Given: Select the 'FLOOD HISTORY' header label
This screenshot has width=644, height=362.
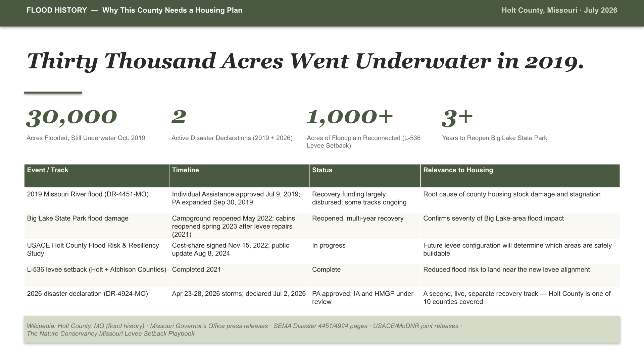Looking at the screenshot, I should click(57, 10).
